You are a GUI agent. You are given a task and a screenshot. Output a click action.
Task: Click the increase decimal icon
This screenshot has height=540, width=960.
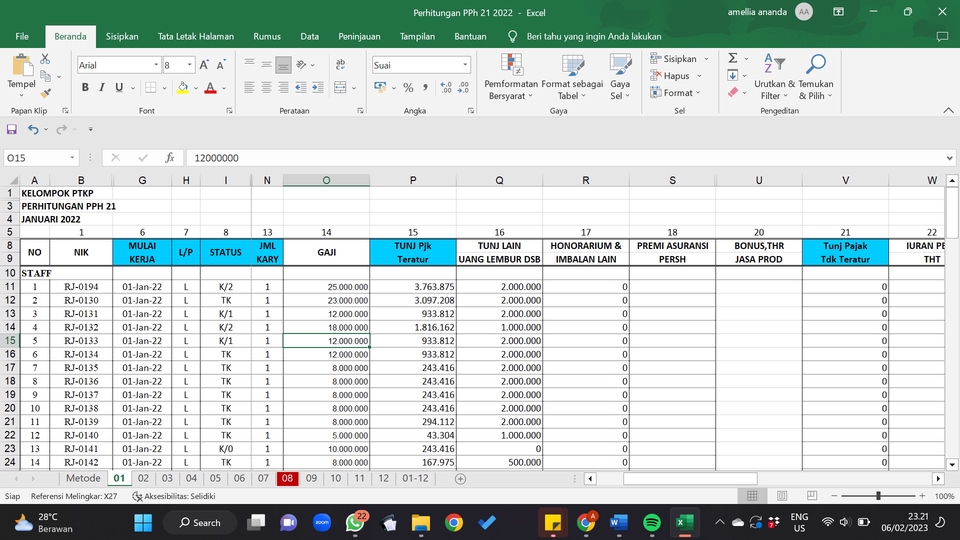click(446, 88)
